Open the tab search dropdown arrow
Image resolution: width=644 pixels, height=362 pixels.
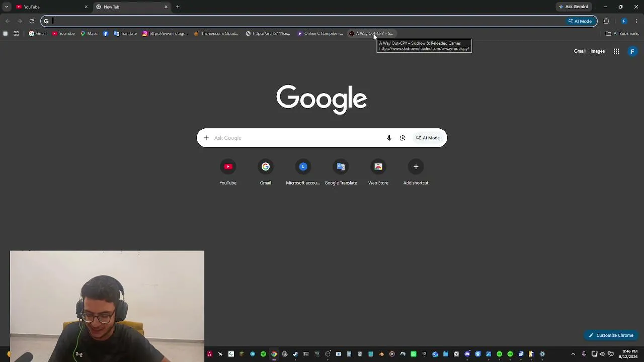[7, 7]
